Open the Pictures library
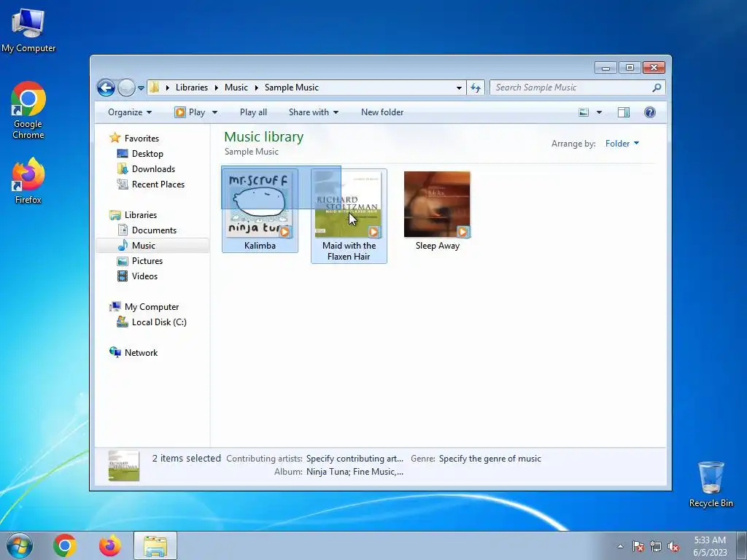Screen dimensions: 747x560 (147, 261)
